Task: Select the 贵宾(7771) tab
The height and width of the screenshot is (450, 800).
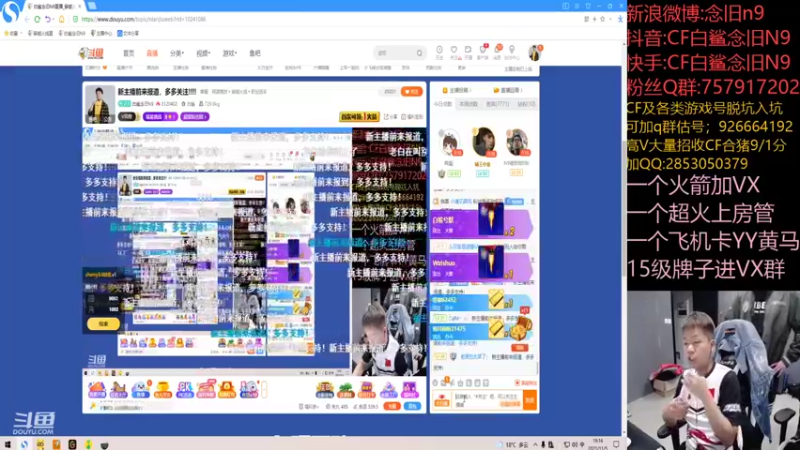Action: [x=497, y=104]
